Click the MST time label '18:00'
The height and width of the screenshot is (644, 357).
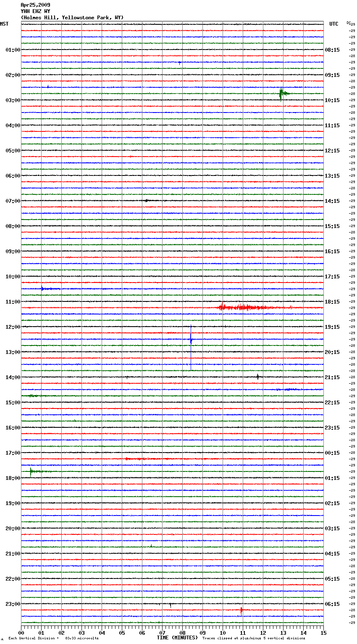pos(13,478)
